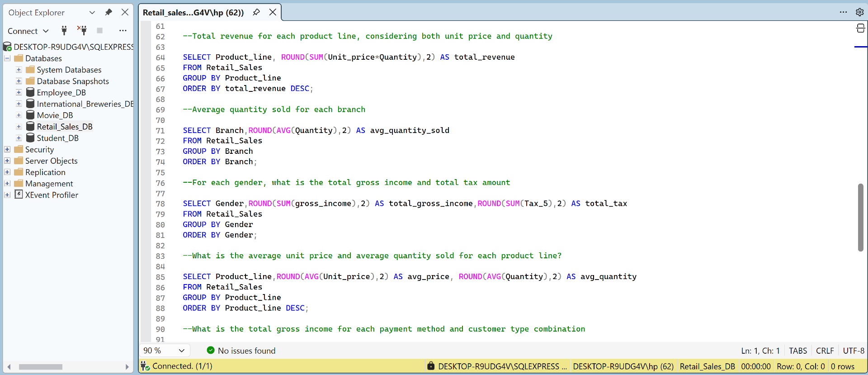Image resolution: width=868 pixels, height=375 pixels.
Task: Select System Databases folder
Action: [x=69, y=70]
